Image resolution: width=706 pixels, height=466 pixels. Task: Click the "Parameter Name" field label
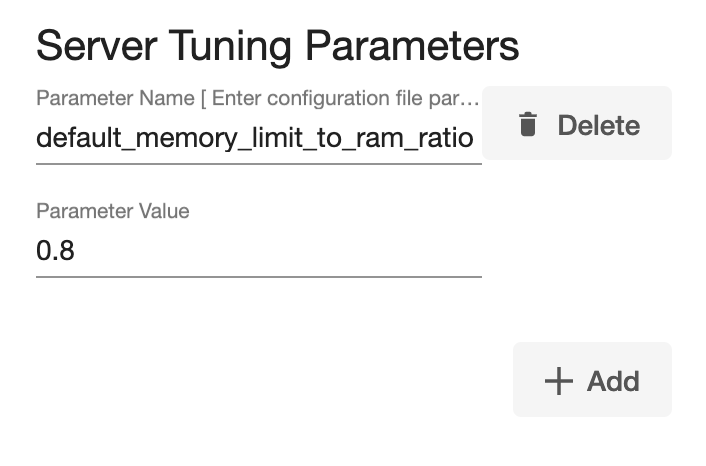pyautogui.click(x=114, y=99)
